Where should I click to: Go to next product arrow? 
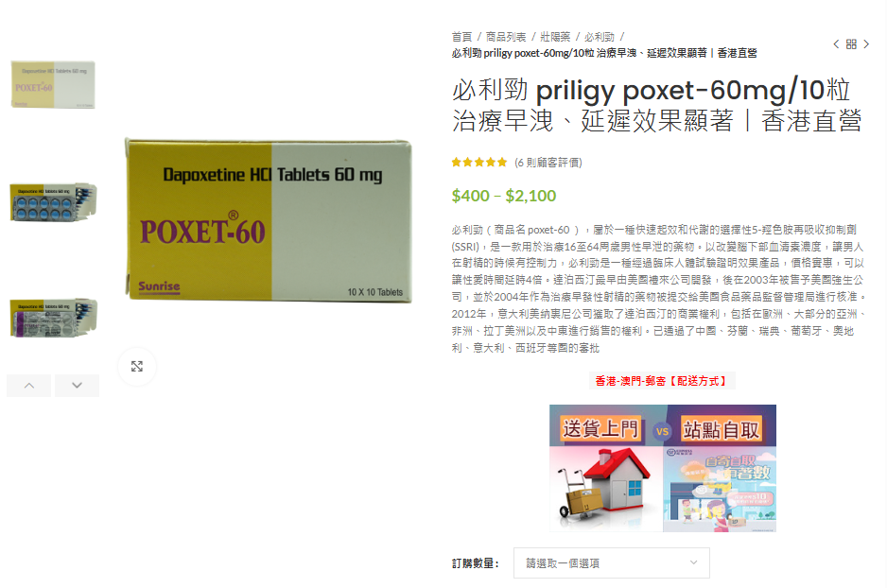[866, 44]
